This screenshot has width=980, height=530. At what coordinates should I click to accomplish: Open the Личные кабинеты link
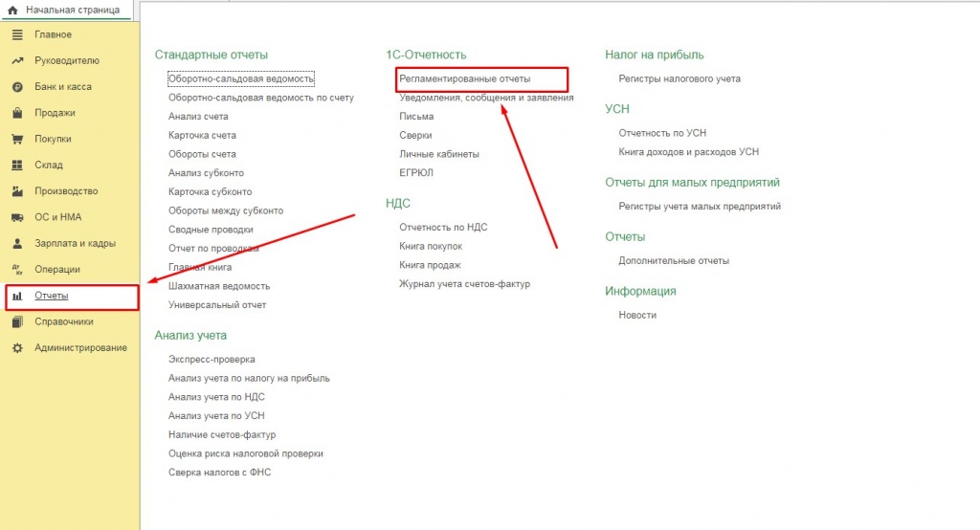pyautogui.click(x=439, y=154)
